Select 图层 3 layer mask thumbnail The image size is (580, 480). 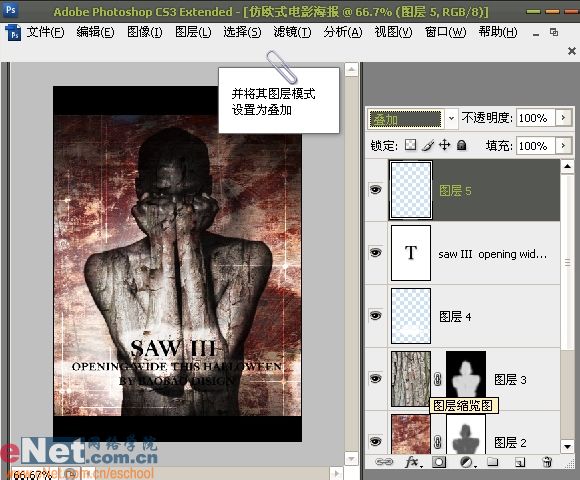(466, 374)
